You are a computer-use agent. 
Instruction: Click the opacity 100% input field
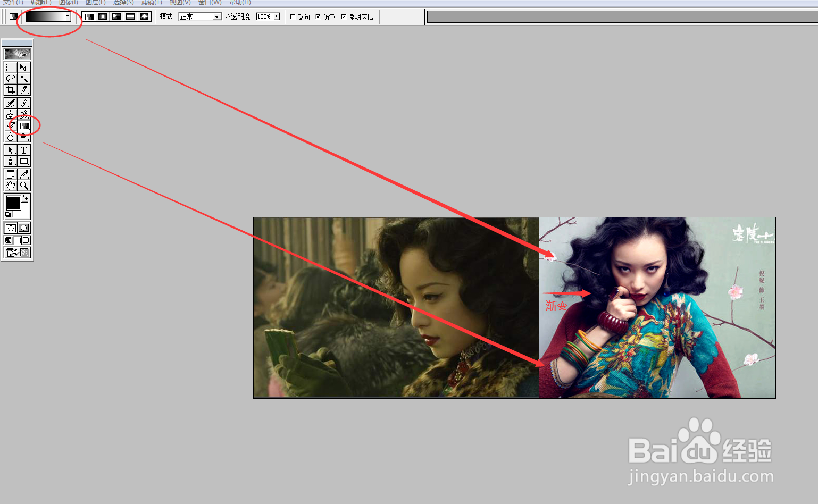pyautogui.click(x=264, y=16)
